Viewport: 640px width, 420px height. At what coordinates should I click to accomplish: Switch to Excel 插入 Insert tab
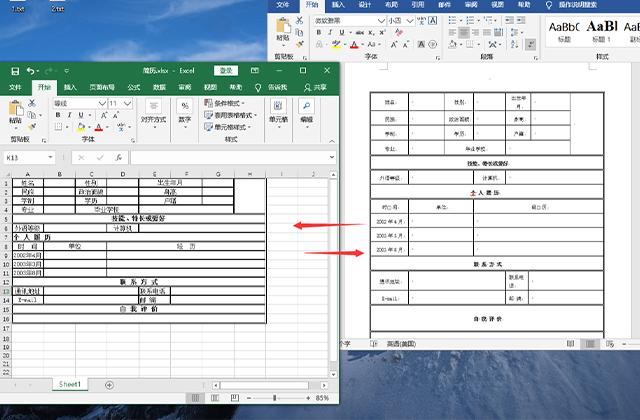click(x=70, y=87)
